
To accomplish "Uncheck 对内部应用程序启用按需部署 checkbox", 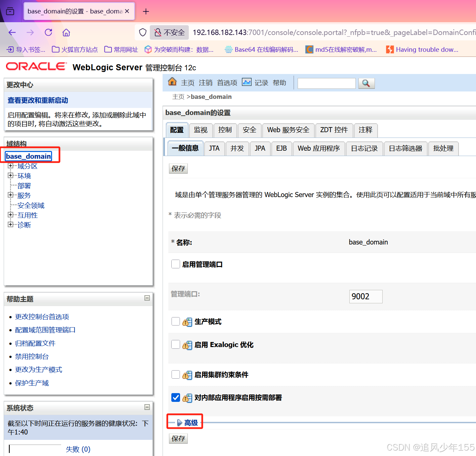I will (x=176, y=397).
